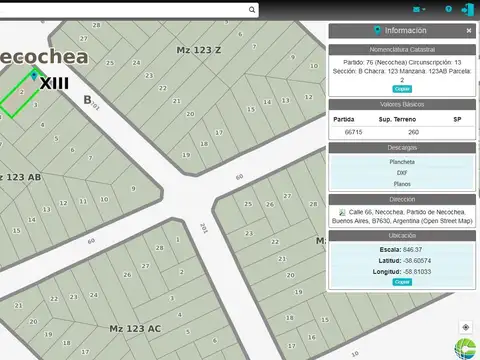Click the Valores Básicos section header
This screenshot has width=480, height=360.
point(402,104)
